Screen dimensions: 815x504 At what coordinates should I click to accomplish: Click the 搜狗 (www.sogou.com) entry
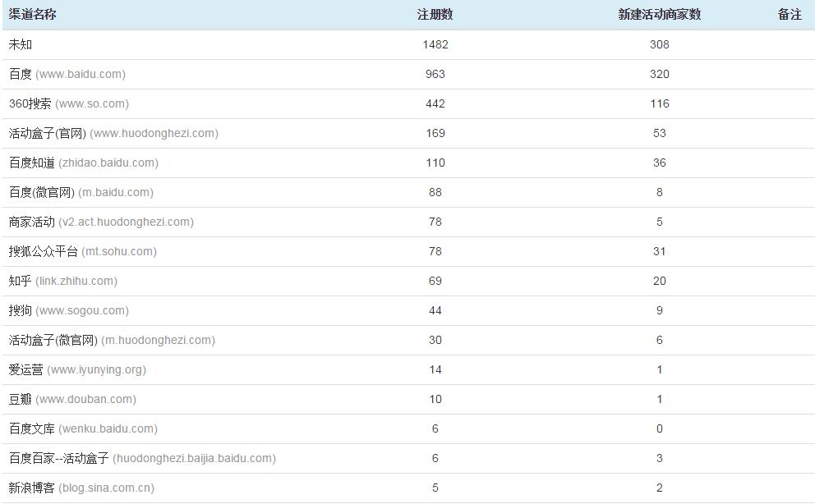[x=69, y=311]
